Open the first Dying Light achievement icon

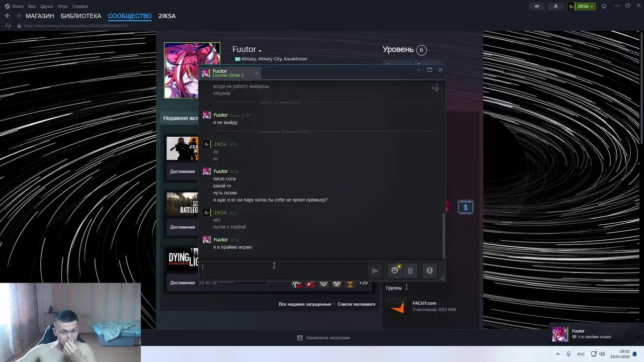[297, 284]
